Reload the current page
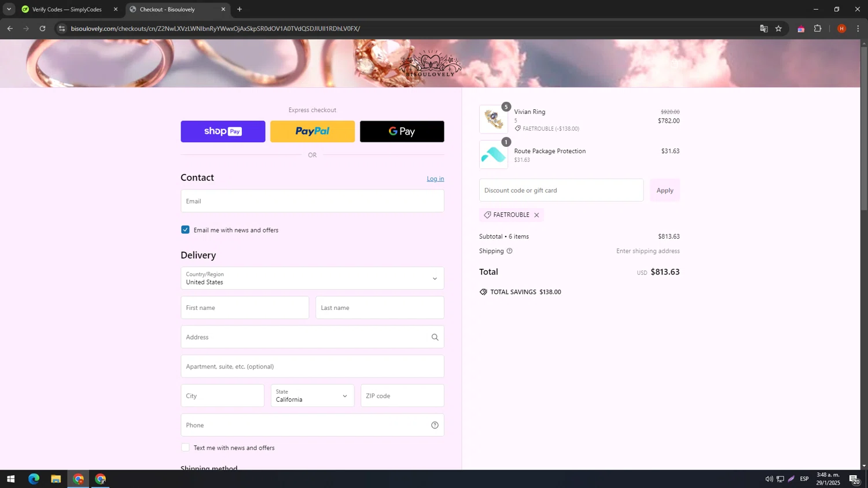The height and width of the screenshot is (488, 868). tap(42, 28)
